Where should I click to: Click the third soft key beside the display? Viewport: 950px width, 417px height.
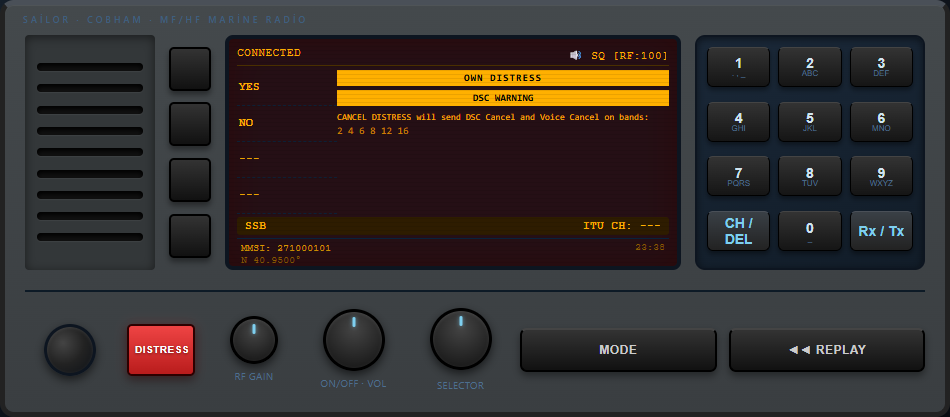coord(190,180)
